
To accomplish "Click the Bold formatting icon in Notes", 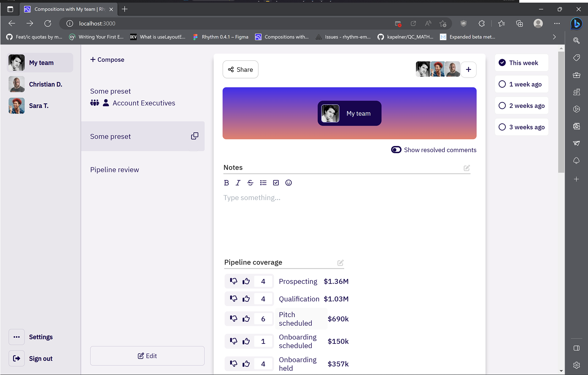I will pos(226,183).
